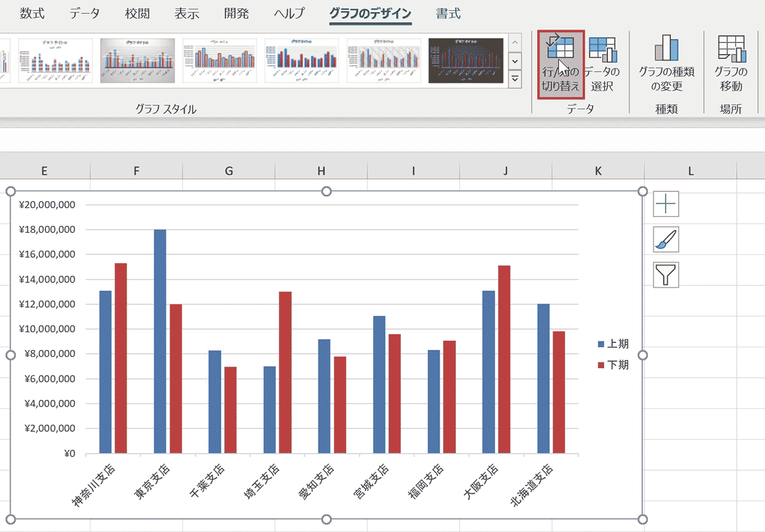Screen dimensions: 765x532
Task: Select column header J
Action: coord(506,171)
